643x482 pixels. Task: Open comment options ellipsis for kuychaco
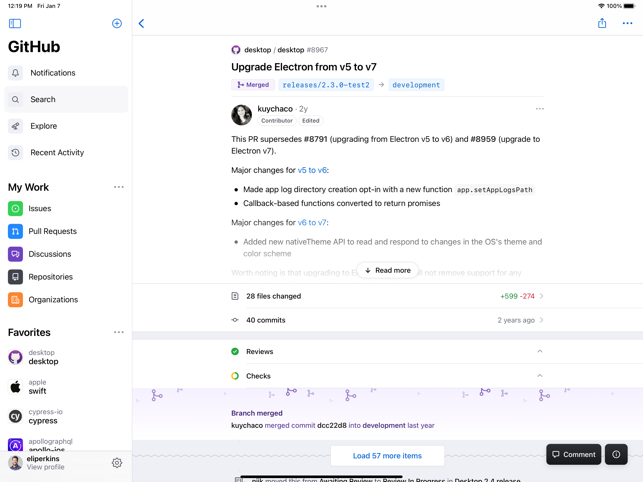point(540,109)
